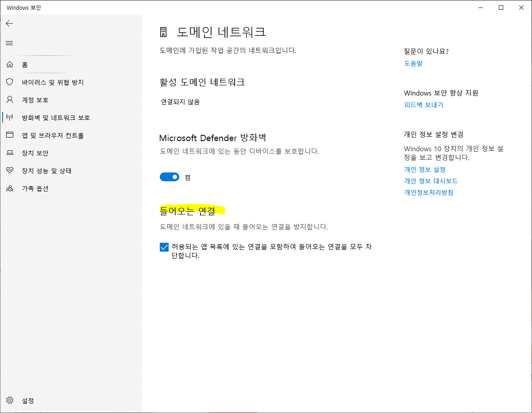The height and width of the screenshot is (413, 532).
Task: Click the 연결되지 않음 status text
Action: coord(181,102)
